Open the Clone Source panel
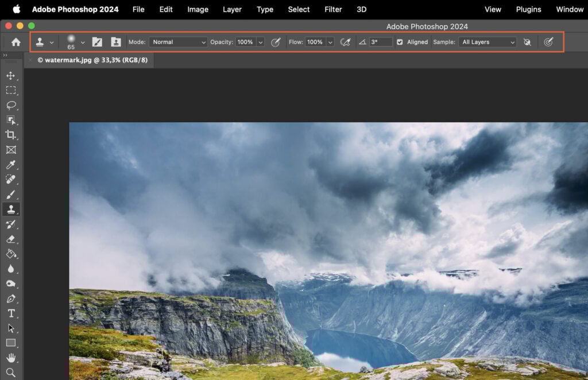The width and height of the screenshot is (588, 380). pos(116,42)
